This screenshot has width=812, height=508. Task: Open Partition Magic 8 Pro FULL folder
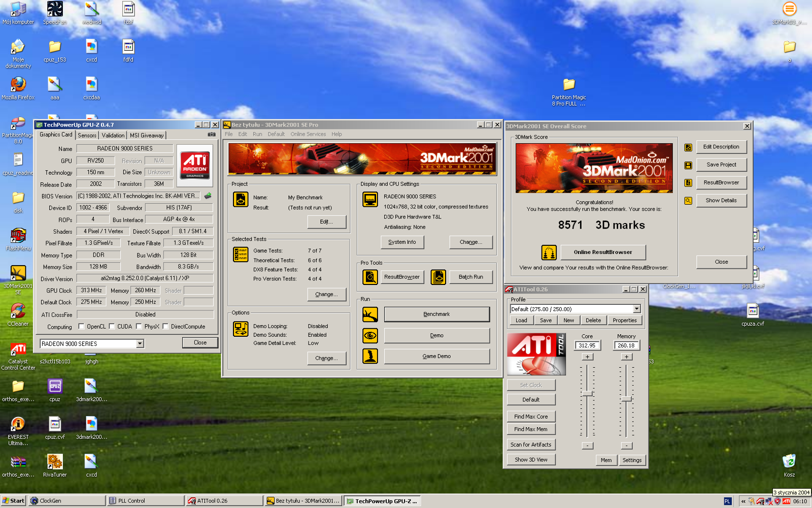[x=569, y=91]
